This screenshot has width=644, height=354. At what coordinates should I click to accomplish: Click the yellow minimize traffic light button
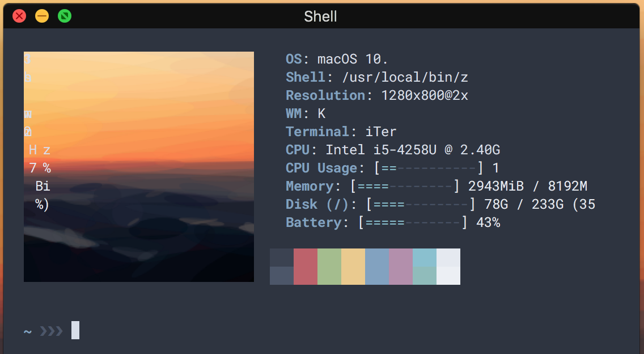point(41,16)
